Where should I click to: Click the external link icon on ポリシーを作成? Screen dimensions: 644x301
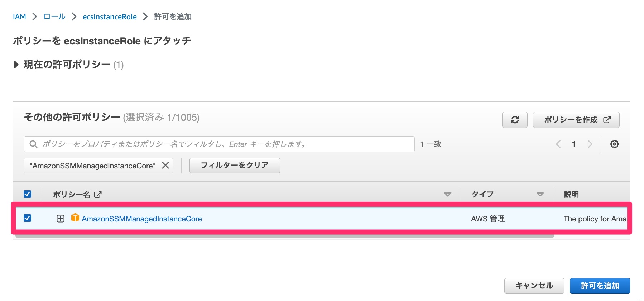[607, 120]
